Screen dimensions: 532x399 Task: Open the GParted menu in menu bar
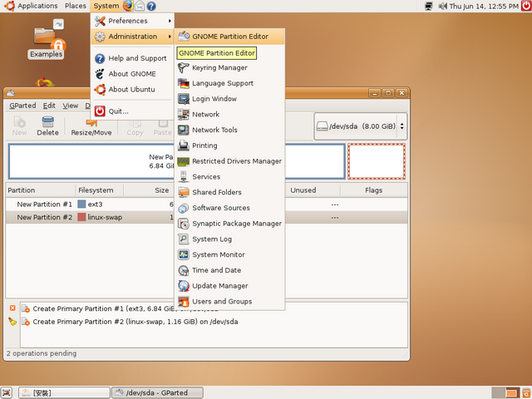point(22,106)
